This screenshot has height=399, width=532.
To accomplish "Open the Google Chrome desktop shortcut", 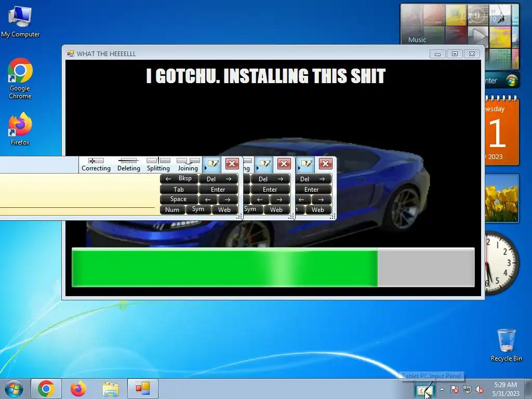I will click(20, 78).
